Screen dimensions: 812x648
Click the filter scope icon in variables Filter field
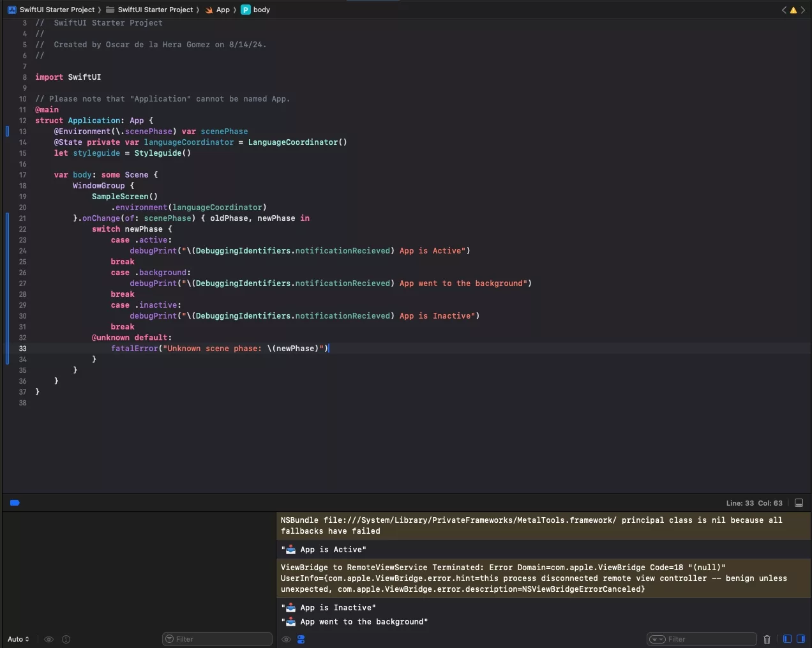169,639
